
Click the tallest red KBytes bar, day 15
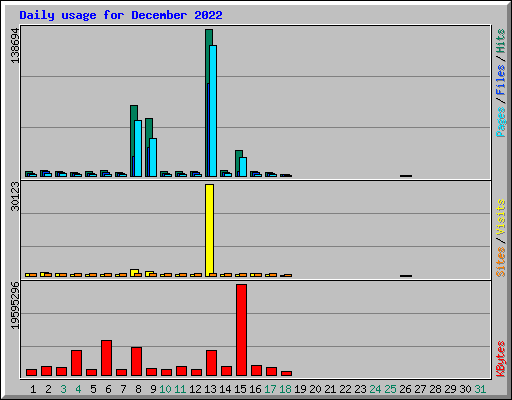tap(241, 330)
